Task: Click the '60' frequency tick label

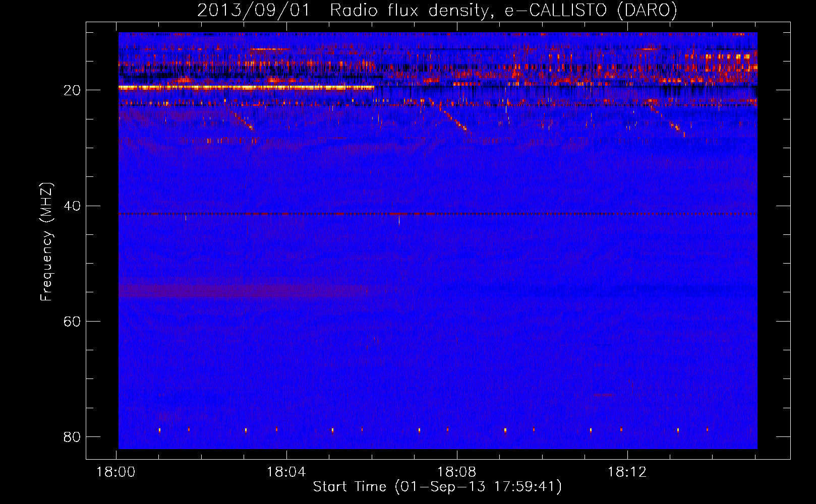Action: [72, 322]
